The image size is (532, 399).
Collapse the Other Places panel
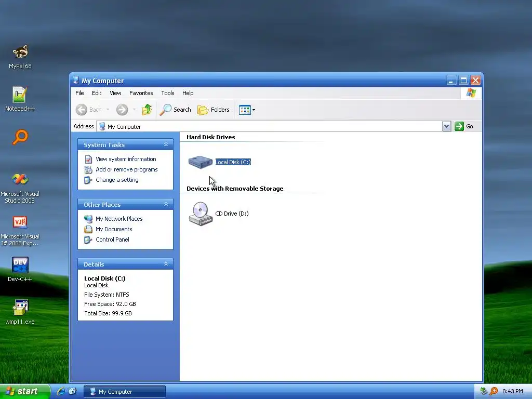pyautogui.click(x=166, y=204)
